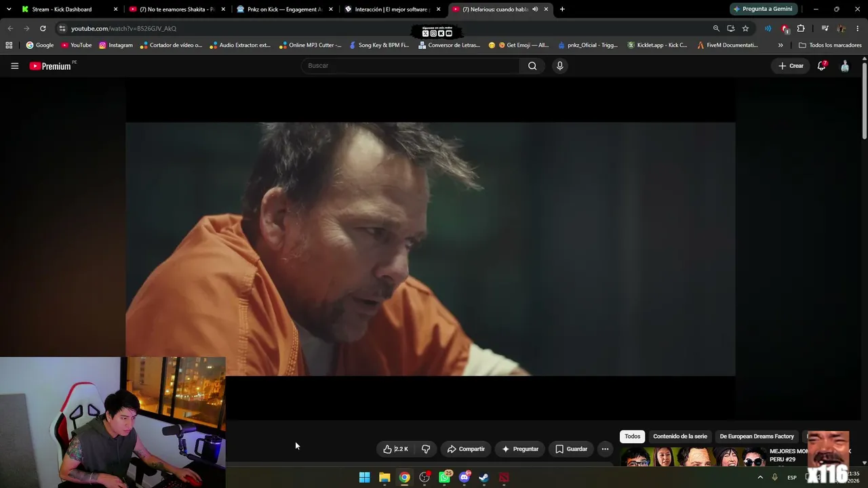This screenshot has width=868, height=488.
Task: Open WhatsApp from the taskbar
Action: click(444, 477)
